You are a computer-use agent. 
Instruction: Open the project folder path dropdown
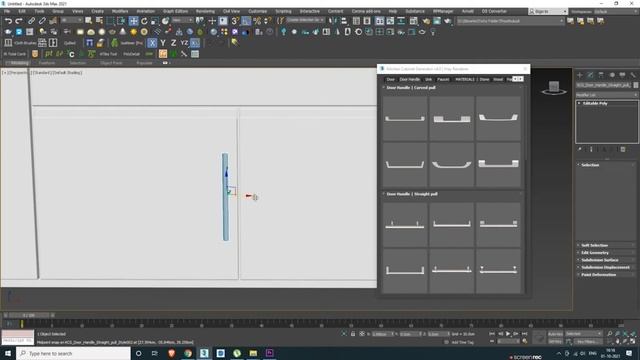coord(510,21)
